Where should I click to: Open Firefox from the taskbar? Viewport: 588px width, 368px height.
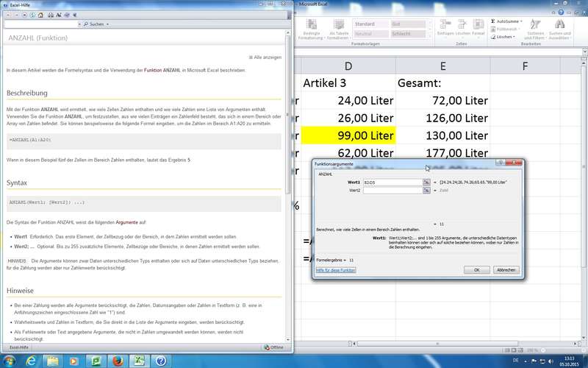(x=117, y=361)
